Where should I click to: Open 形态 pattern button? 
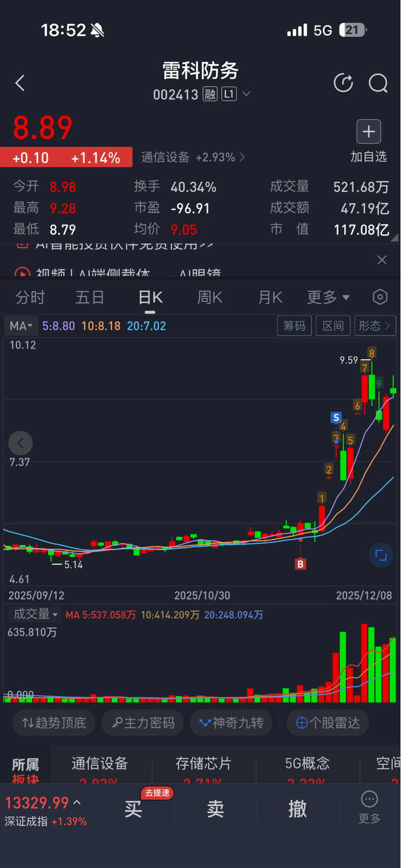pos(375,326)
